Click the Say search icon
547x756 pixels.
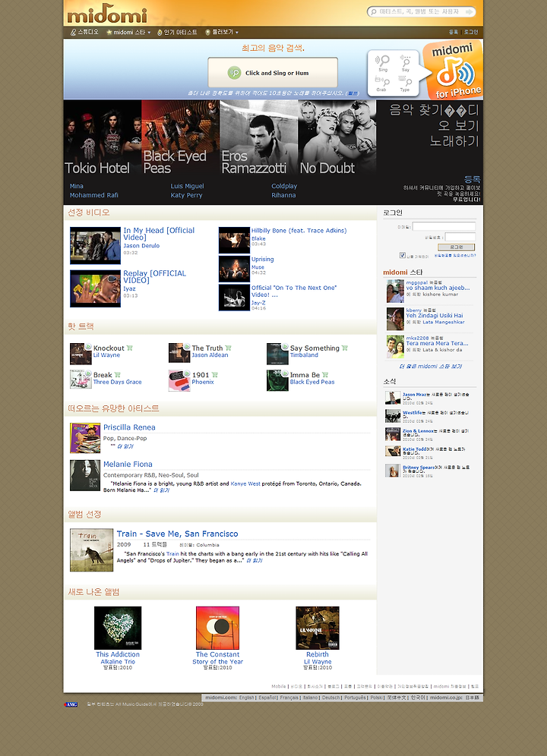click(406, 63)
